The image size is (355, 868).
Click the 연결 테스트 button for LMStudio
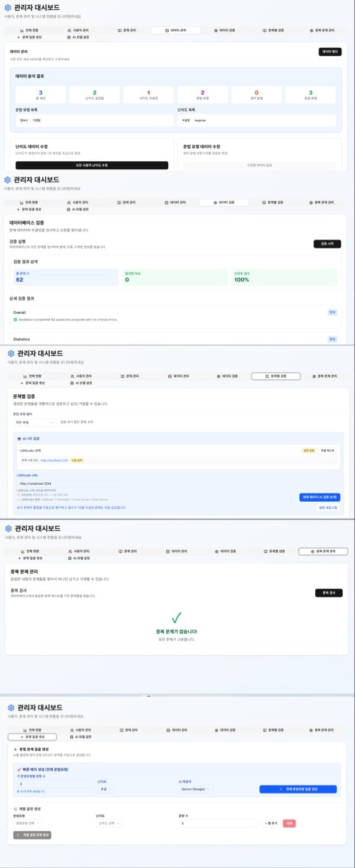[x=327, y=450]
